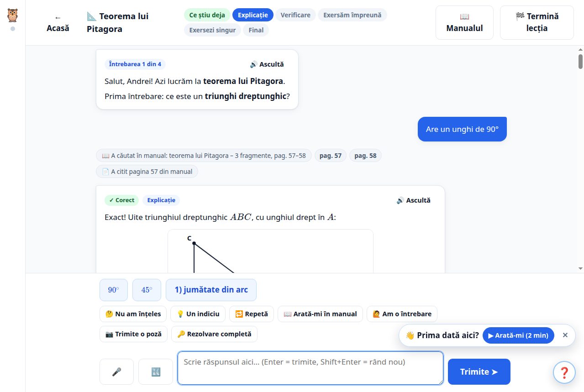Open the red question mark help

click(564, 372)
